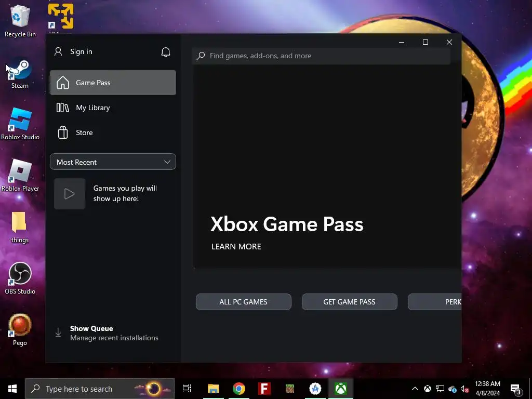
Task: Click GET GAME PASS button
Action: (x=350, y=302)
